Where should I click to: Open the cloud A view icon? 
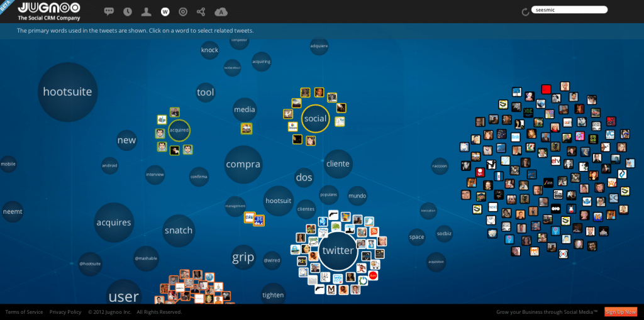pyautogui.click(x=221, y=11)
